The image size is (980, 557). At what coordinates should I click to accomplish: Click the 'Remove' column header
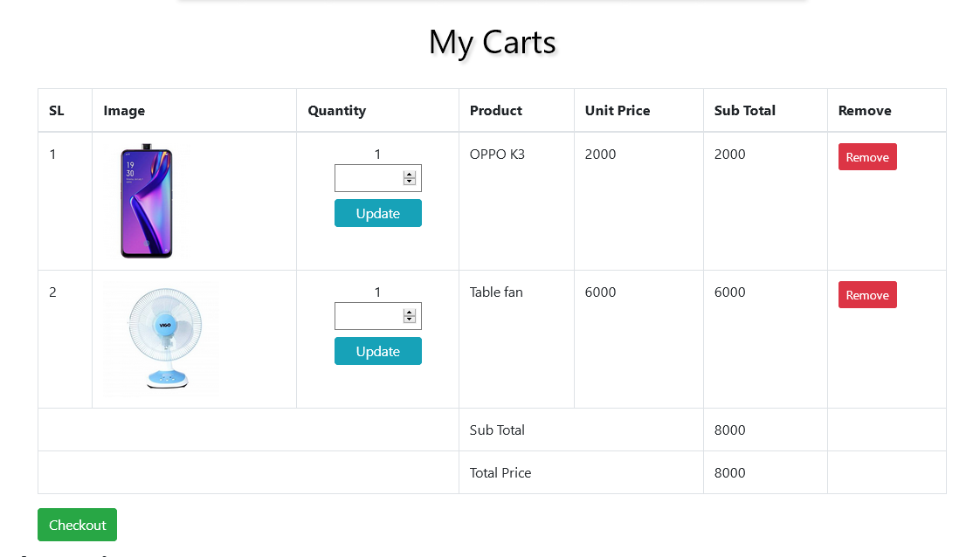[x=865, y=111]
